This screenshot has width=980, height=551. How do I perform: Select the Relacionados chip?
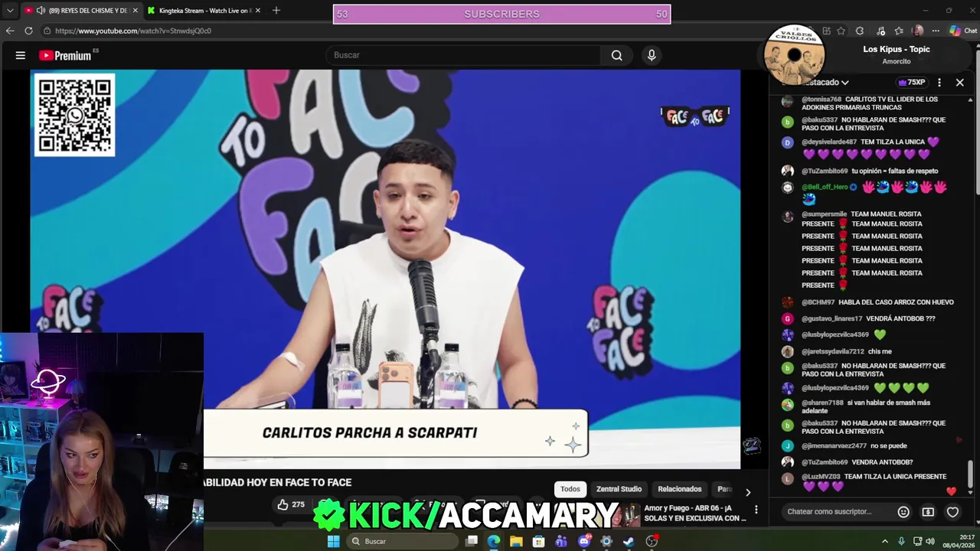(679, 489)
